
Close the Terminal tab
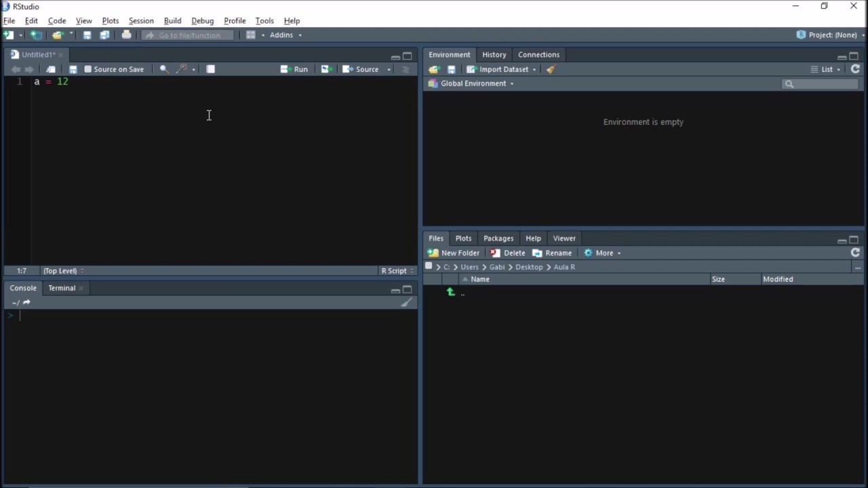pos(81,289)
